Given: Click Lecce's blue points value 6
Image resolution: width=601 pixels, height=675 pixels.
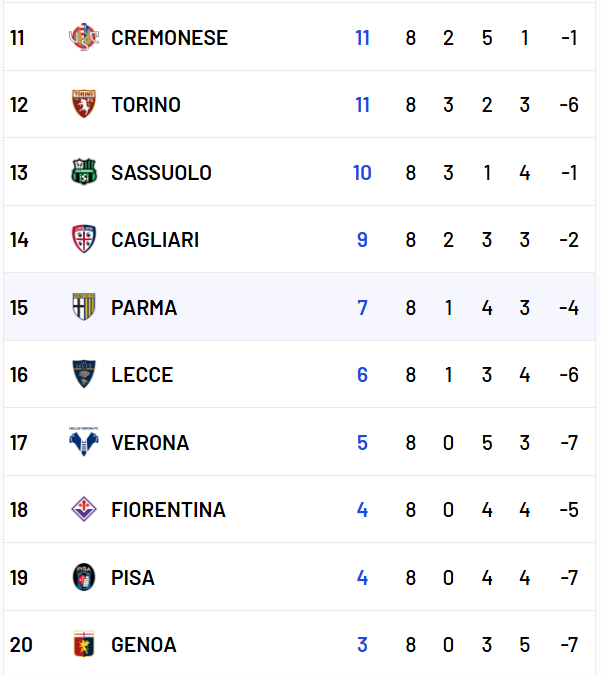Looking at the screenshot, I should (x=362, y=375).
